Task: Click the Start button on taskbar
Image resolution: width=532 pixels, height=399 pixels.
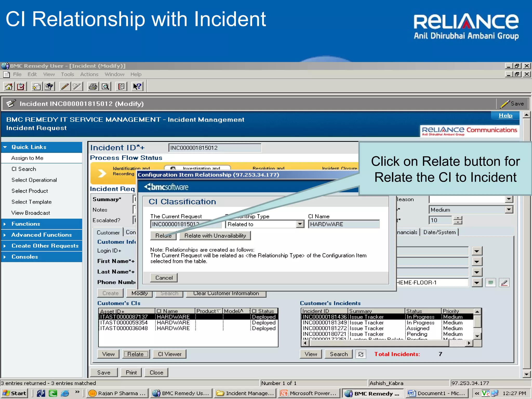Action: coord(14,393)
